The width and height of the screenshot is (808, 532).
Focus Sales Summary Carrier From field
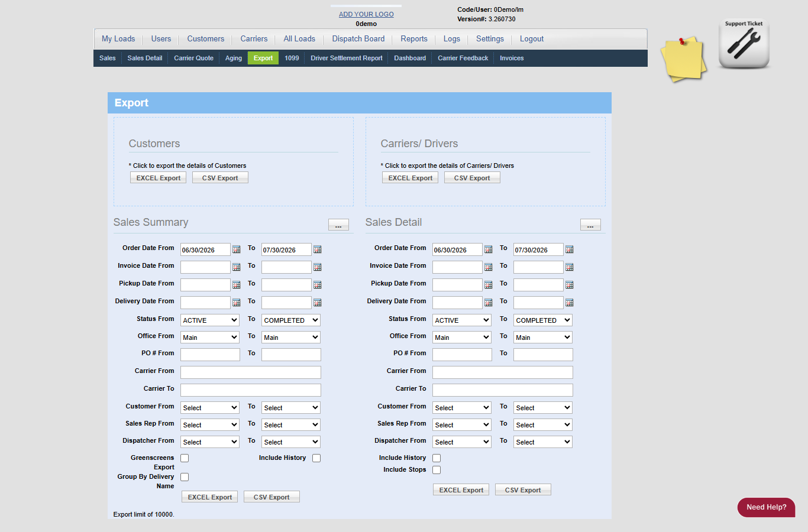pos(251,372)
